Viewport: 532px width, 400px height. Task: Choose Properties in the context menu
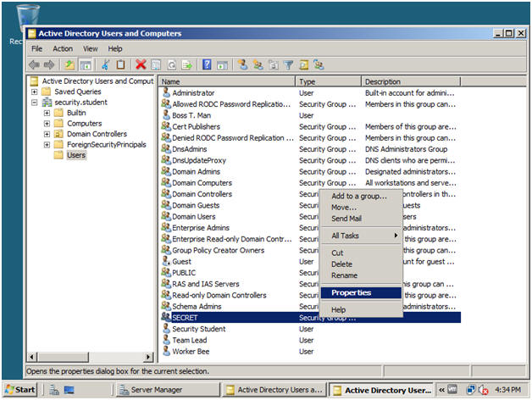361,292
